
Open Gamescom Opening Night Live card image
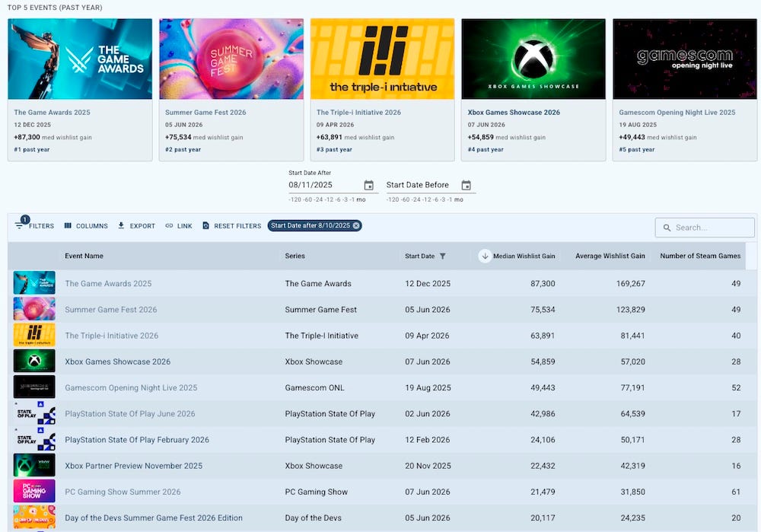tap(685, 59)
